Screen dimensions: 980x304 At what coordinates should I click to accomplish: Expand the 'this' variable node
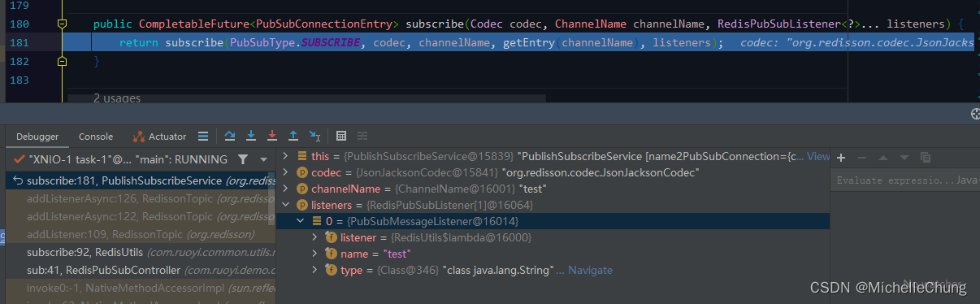click(286, 156)
